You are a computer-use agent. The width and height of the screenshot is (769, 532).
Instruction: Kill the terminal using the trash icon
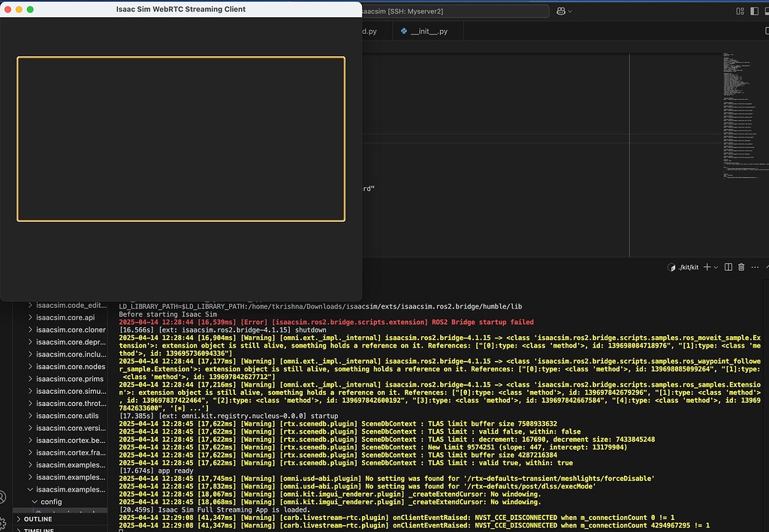coord(740,267)
